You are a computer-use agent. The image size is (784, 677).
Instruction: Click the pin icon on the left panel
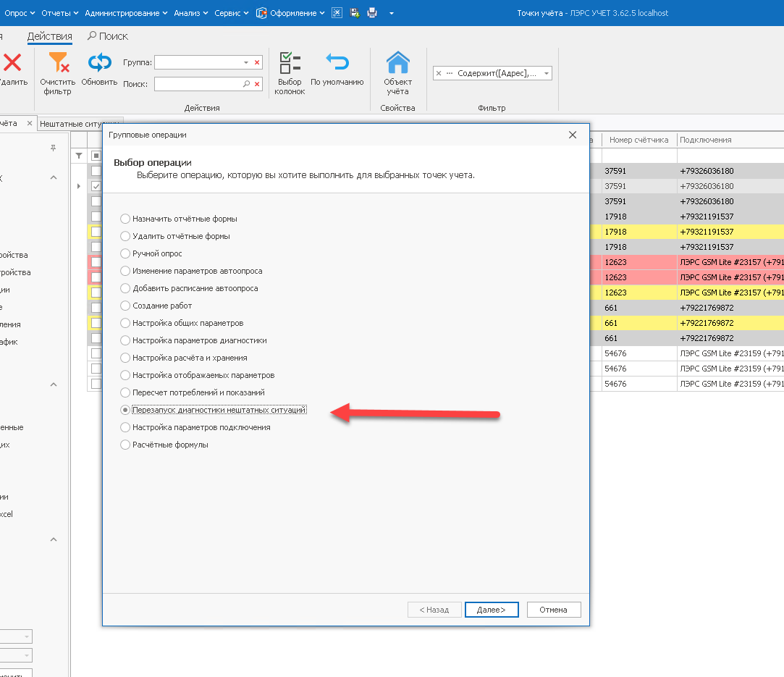(x=53, y=148)
